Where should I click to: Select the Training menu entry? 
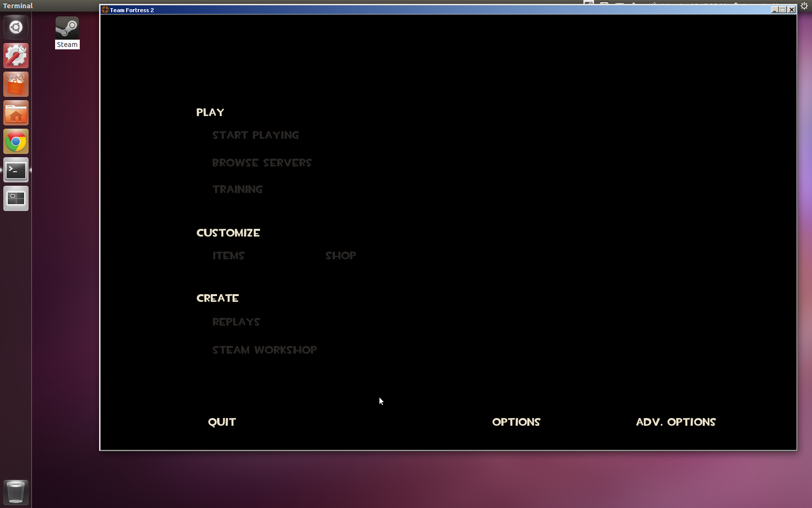238,190
